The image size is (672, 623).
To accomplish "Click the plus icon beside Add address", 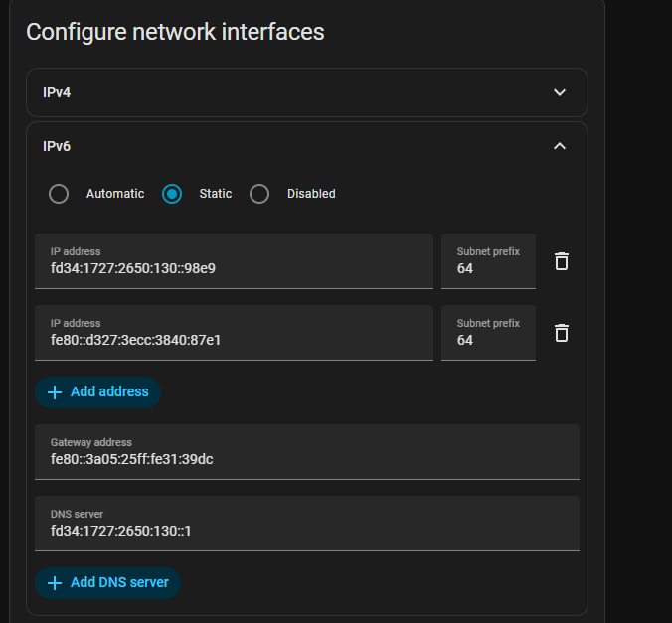I will click(x=55, y=392).
